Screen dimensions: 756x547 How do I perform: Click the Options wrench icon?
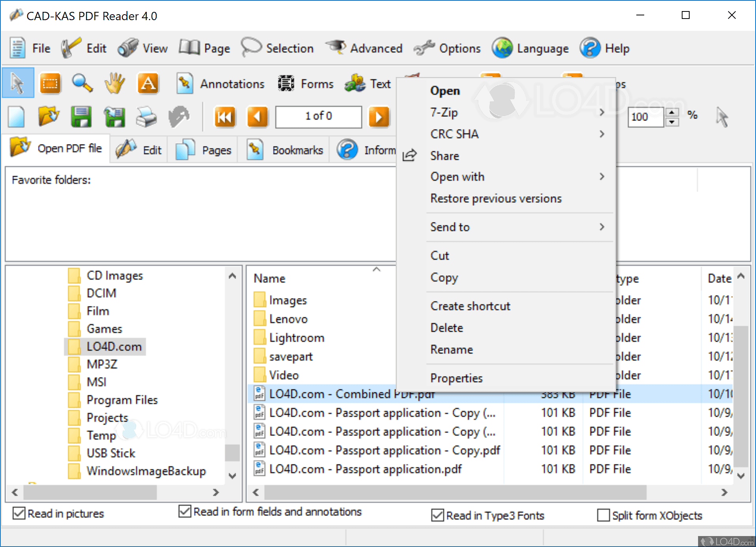pyautogui.click(x=424, y=48)
